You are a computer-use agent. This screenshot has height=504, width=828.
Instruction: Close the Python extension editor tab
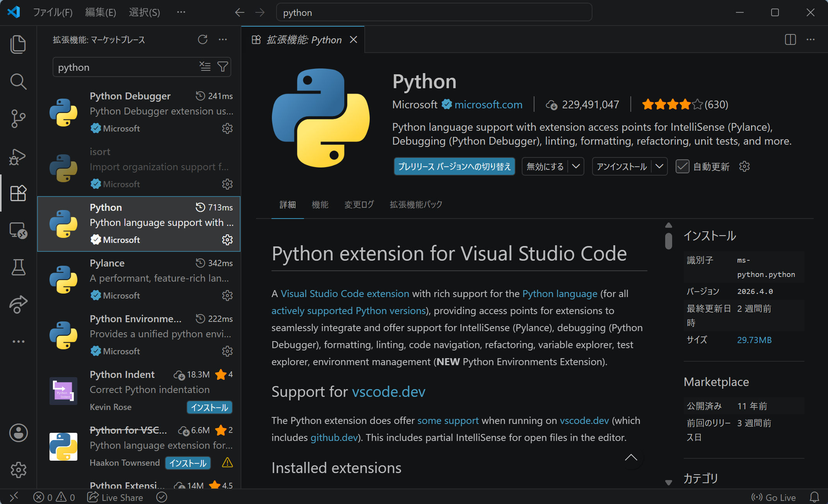[353, 39]
